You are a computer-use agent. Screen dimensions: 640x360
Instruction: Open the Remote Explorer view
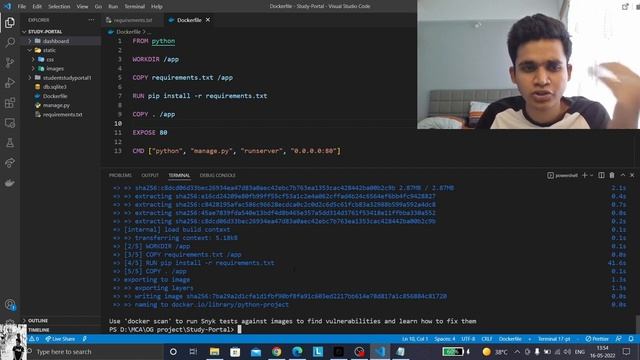[x=10, y=123]
